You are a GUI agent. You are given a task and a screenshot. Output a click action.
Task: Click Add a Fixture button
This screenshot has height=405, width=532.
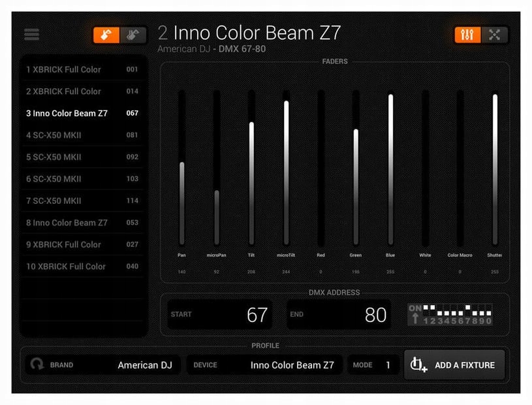(454, 365)
